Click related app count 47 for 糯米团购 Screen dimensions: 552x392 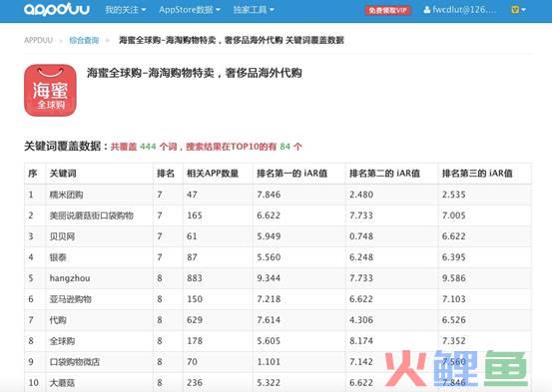click(x=192, y=195)
